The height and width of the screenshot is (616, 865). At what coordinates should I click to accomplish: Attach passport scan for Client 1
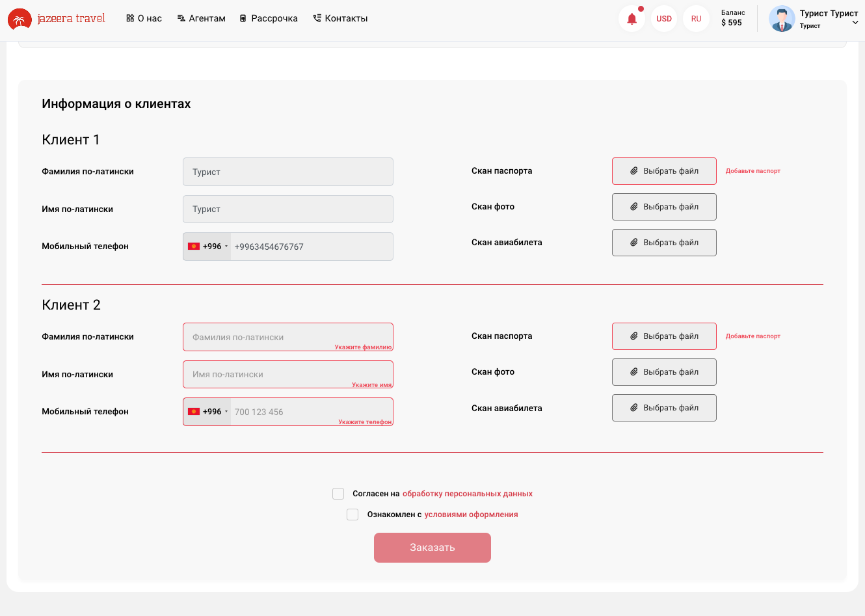click(x=663, y=171)
